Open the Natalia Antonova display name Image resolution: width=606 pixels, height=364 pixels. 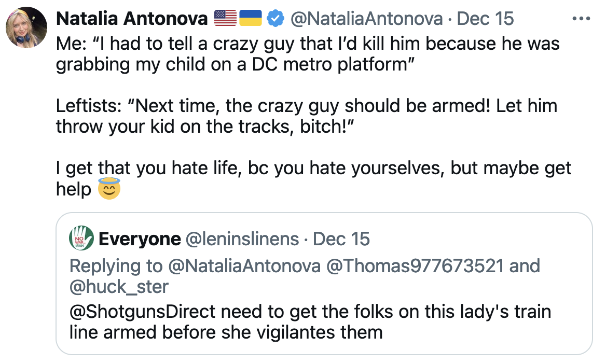coord(132,19)
